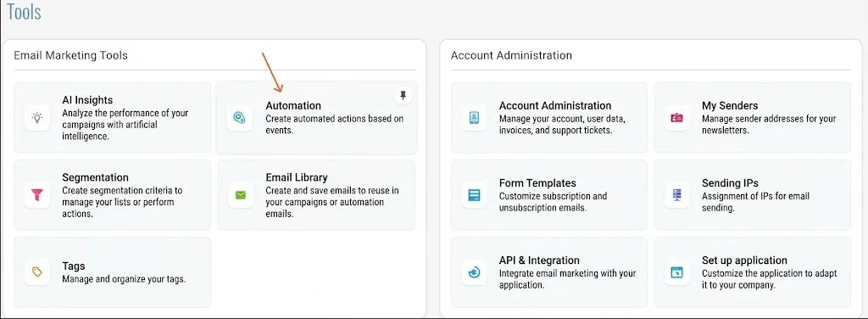This screenshot has height=319, width=868.
Task: Click 'Manage your account, user data' description
Action: coord(562,125)
